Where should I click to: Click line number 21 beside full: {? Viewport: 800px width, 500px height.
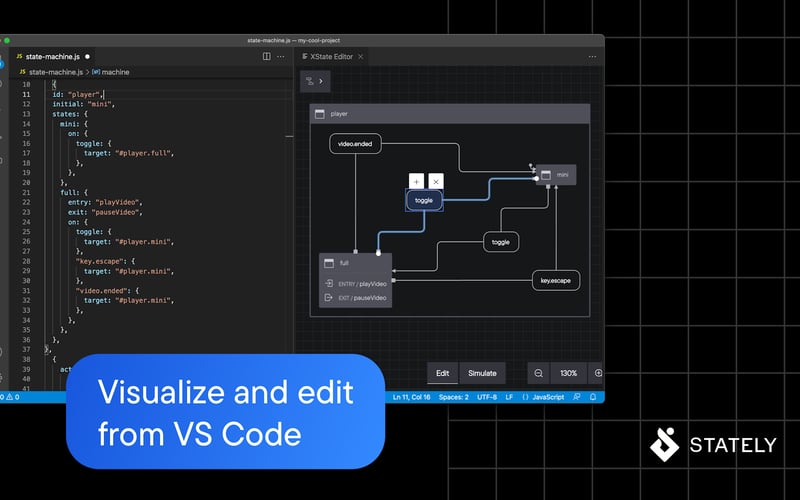(x=26, y=193)
